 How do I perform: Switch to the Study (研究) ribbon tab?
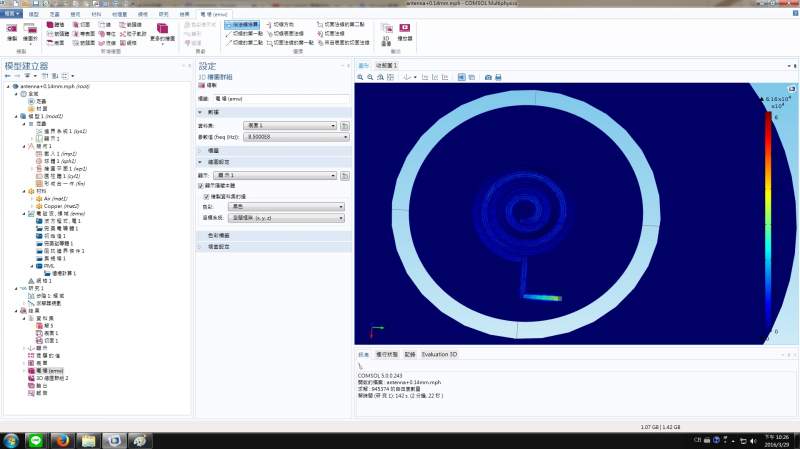click(x=164, y=14)
